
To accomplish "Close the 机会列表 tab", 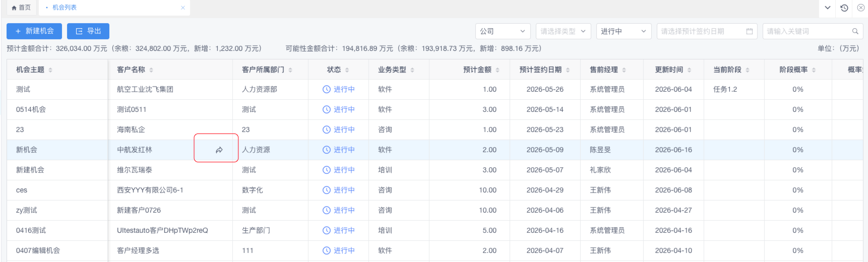I will [x=183, y=8].
